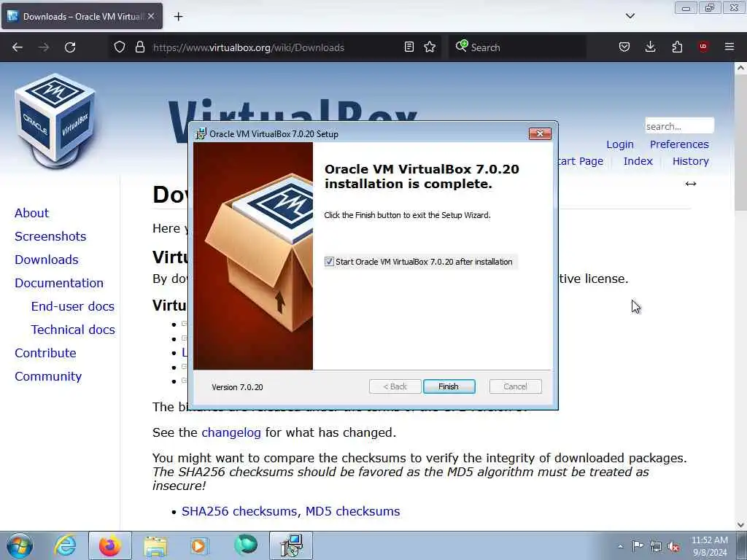This screenshot has width=747, height=560.
Task: Click Finish button in setup wizard
Action: click(x=449, y=386)
